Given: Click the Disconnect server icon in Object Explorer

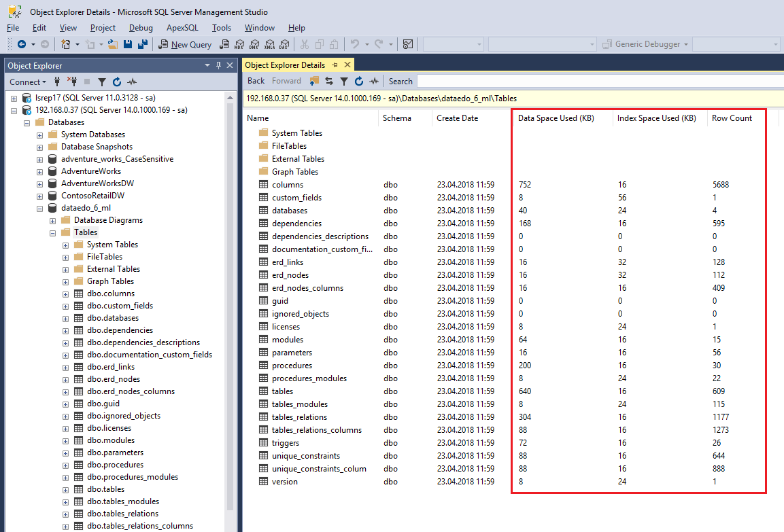Looking at the screenshot, I should pyautogui.click(x=73, y=82).
